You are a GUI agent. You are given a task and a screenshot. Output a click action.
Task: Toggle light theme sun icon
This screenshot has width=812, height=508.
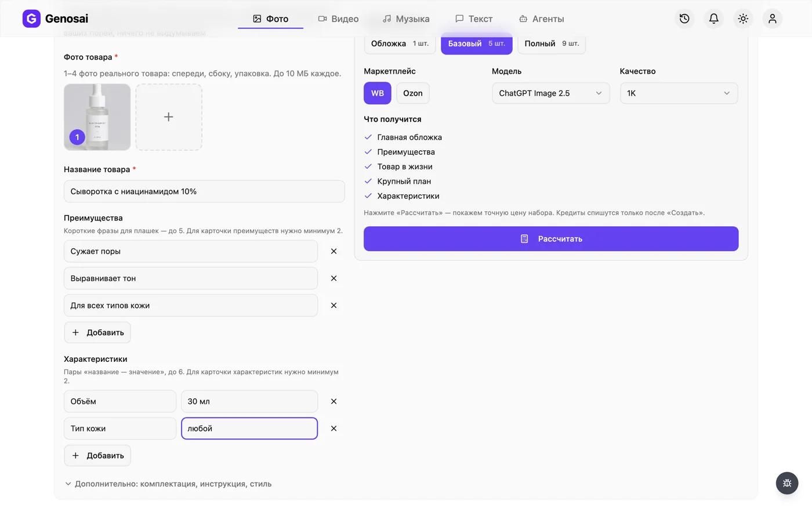743,19
